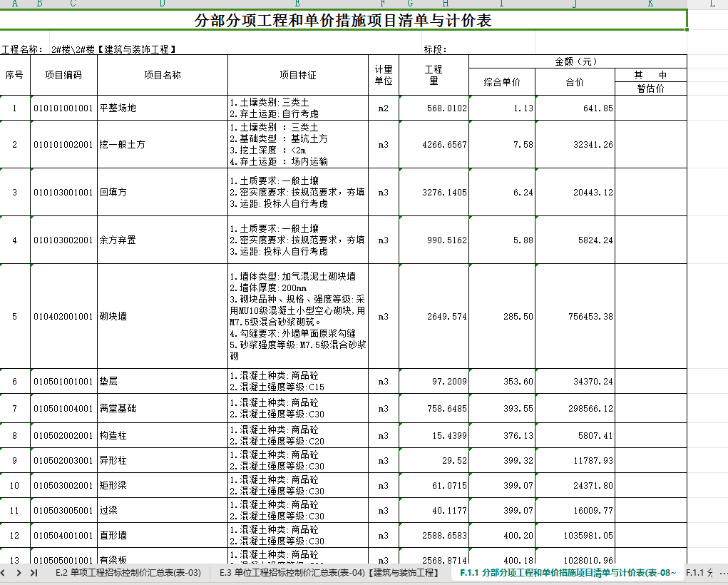The height and width of the screenshot is (585, 728).
Task: Select unit price 285.50 cell
Action: (x=502, y=317)
